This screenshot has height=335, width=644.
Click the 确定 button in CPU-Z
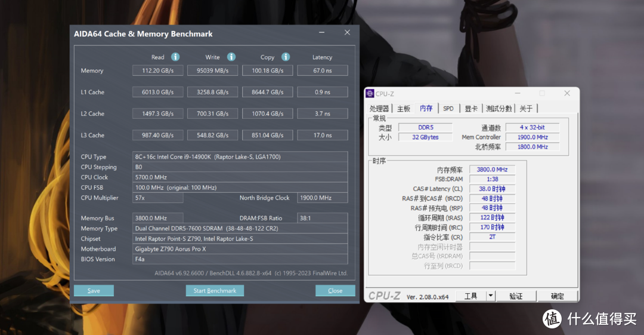[x=558, y=296]
